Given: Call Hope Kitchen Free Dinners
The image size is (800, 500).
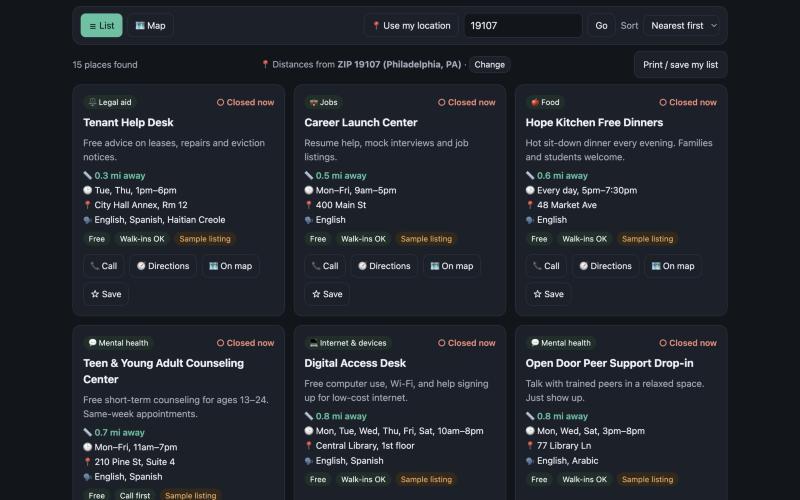Looking at the screenshot, I should point(546,266).
